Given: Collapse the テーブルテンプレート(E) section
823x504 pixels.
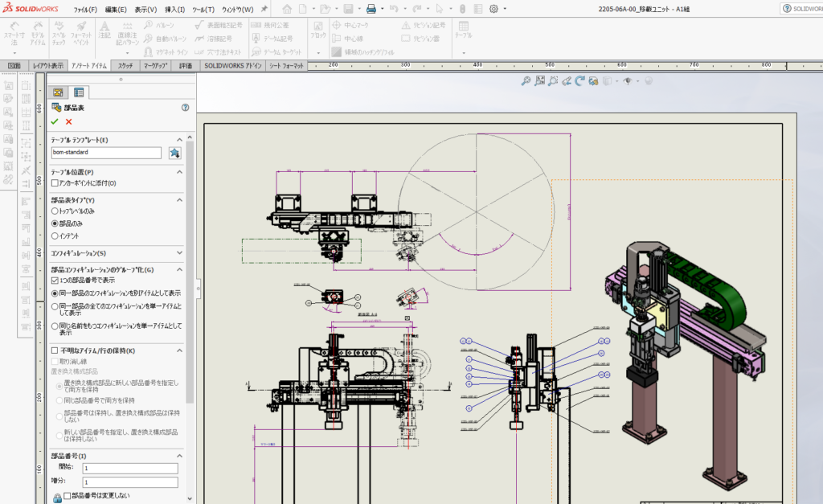Looking at the screenshot, I should coord(179,140).
